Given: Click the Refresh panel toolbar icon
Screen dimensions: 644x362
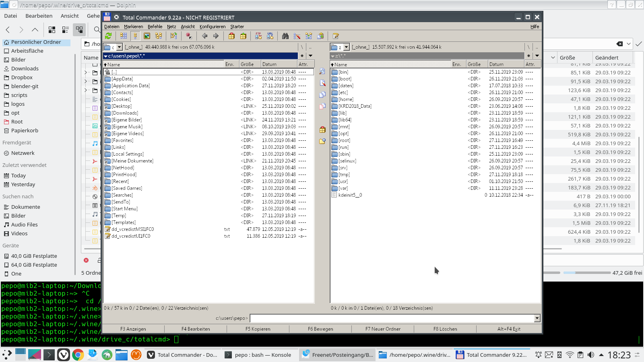Looking at the screenshot, I should tap(108, 36).
